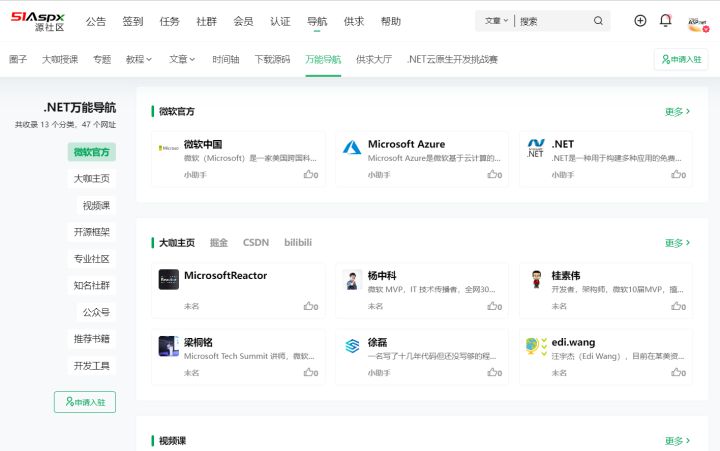Click the 微软中国 Microsoft logo icon
Image resolution: width=720 pixels, height=451 pixels.
click(169, 148)
